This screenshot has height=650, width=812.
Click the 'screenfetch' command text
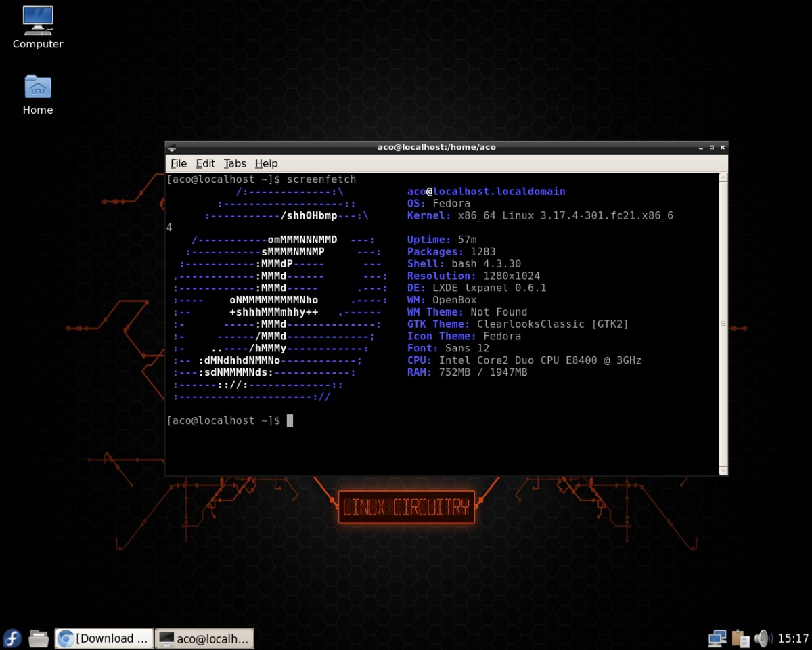(321, 179)
